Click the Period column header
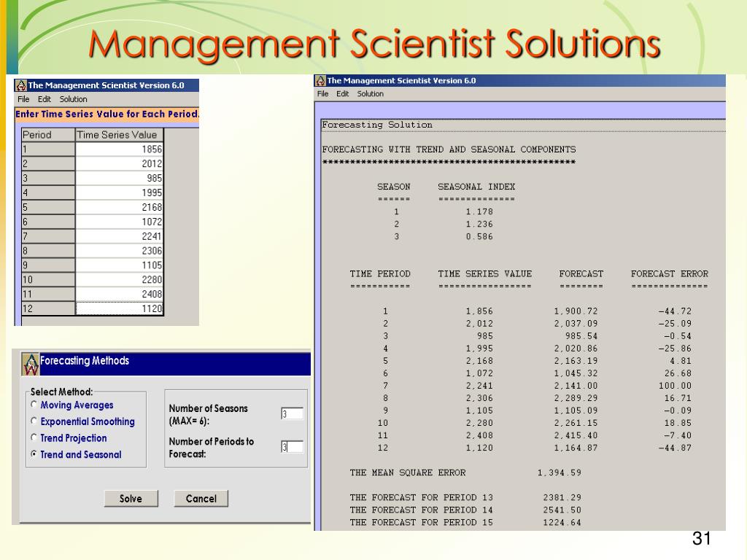The height and width of the screenshot is (560, 747). [x=48, y=135]
